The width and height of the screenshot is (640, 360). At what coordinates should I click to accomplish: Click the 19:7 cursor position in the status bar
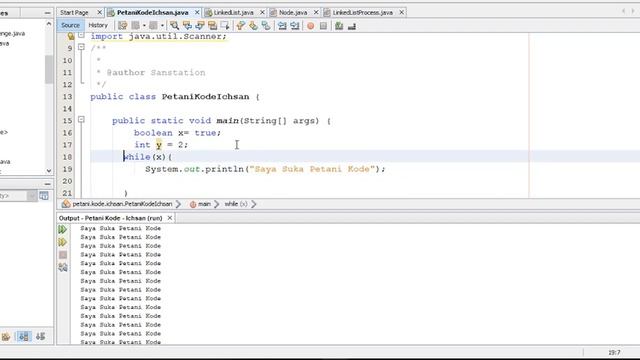[614, 352]
